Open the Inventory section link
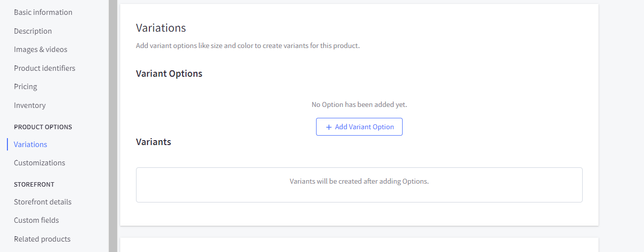 (x=30, y=105)
